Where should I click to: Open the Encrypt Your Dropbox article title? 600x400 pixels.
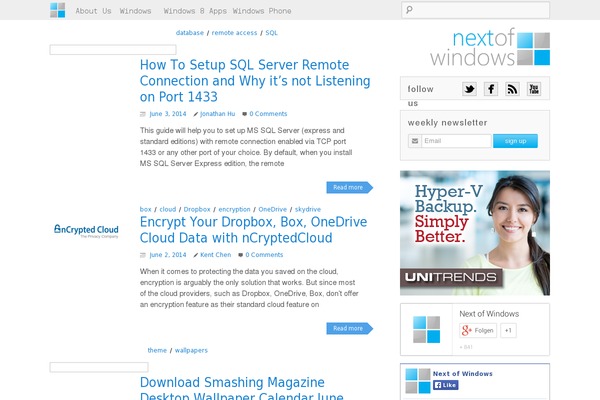253,230
